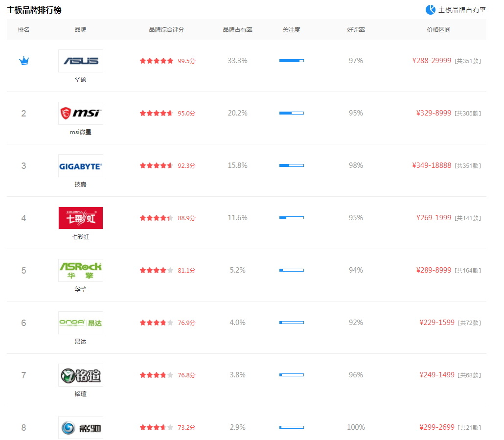Click the 共72款 count in 昂达 row
Viewport: 504px width, 440px height.
pyautogui.click(x=469, y=323)
